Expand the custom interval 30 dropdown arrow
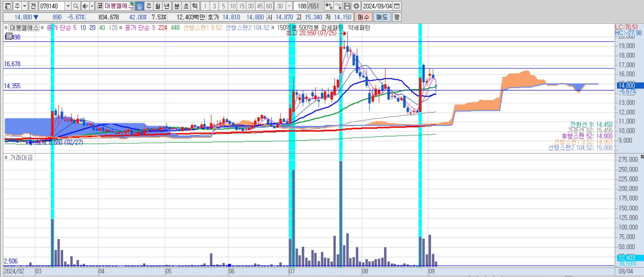This screenshot has height=277, width=644. [289, 6]
